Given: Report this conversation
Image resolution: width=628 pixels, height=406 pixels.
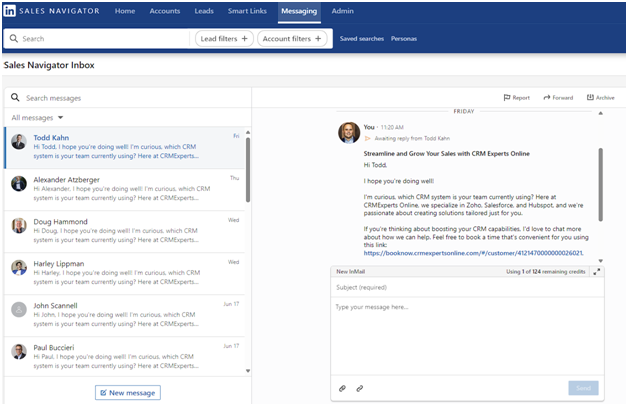Looking at the screenshot, I should click(x=517, y=98).
